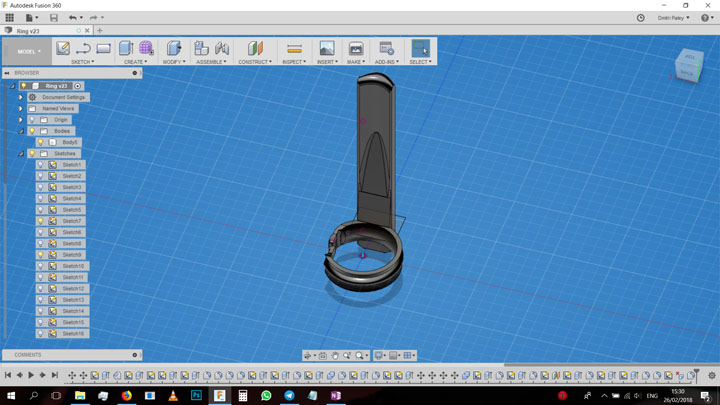Open the BROWSER panel options dot
This screenshot has width=720, height=405.
135,73
